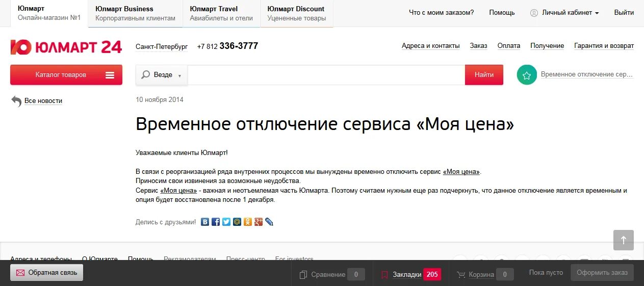
Task: Click the headline Временное отключение сервиса «Моя цена»
Action: tap(325, 124)
